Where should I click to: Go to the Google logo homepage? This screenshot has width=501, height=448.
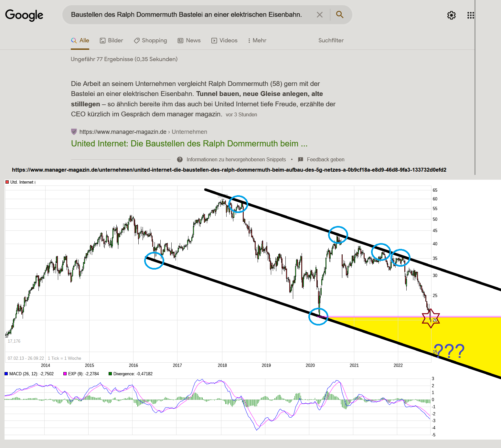tap(24, 15)
